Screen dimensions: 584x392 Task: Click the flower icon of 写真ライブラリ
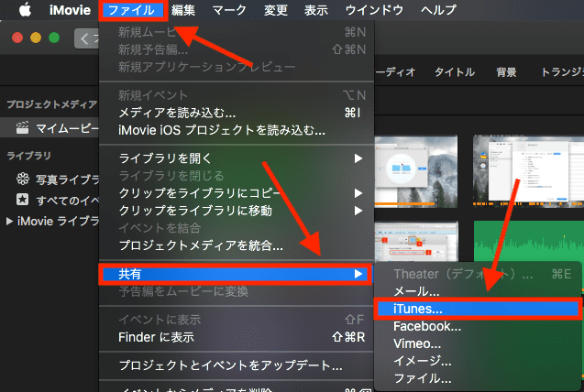[x=22, y=179]
